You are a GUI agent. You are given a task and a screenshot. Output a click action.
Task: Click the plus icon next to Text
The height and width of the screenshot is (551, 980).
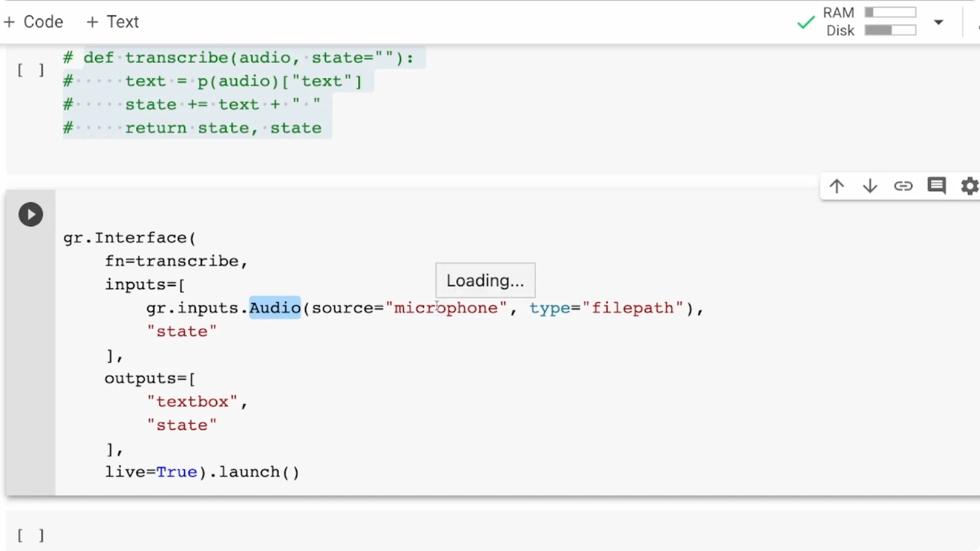(92, 21)
